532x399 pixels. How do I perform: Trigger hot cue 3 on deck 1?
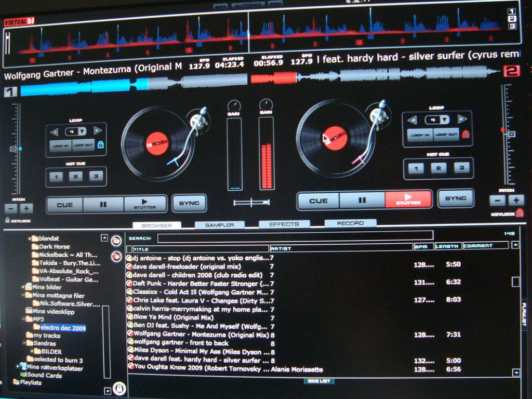click(x=96, y=176)
